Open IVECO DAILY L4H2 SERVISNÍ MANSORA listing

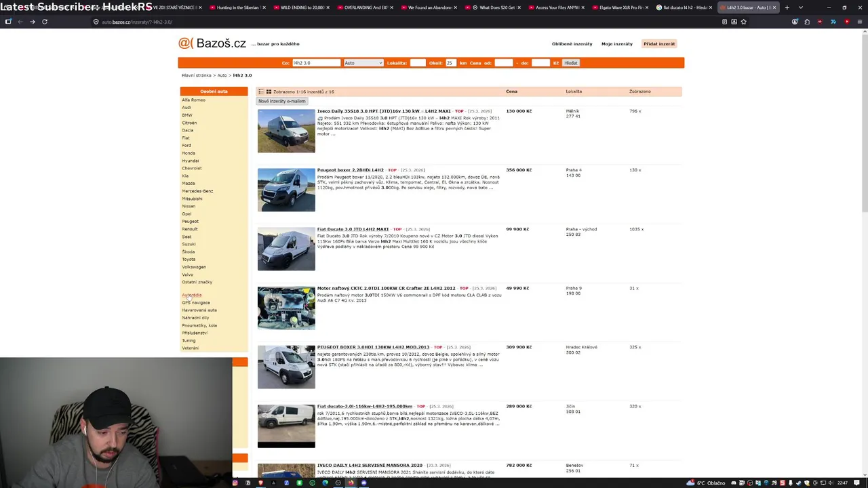pos(370,465)
